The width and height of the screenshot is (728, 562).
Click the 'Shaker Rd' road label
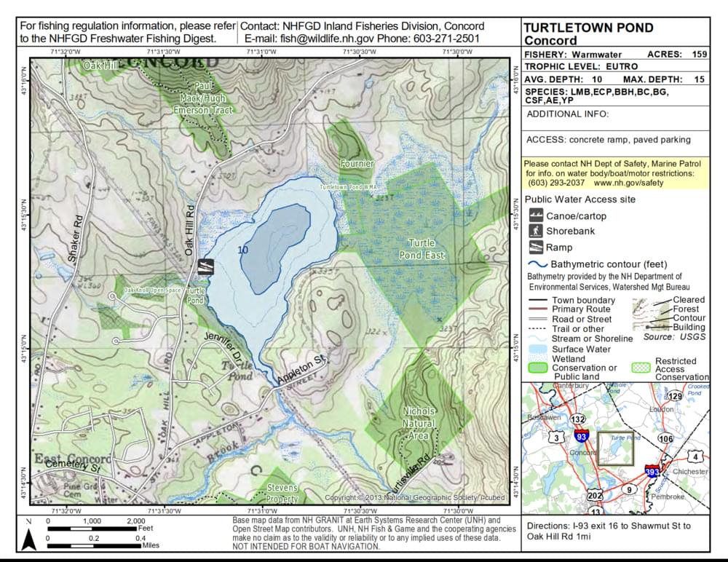[x=75, y=238]
